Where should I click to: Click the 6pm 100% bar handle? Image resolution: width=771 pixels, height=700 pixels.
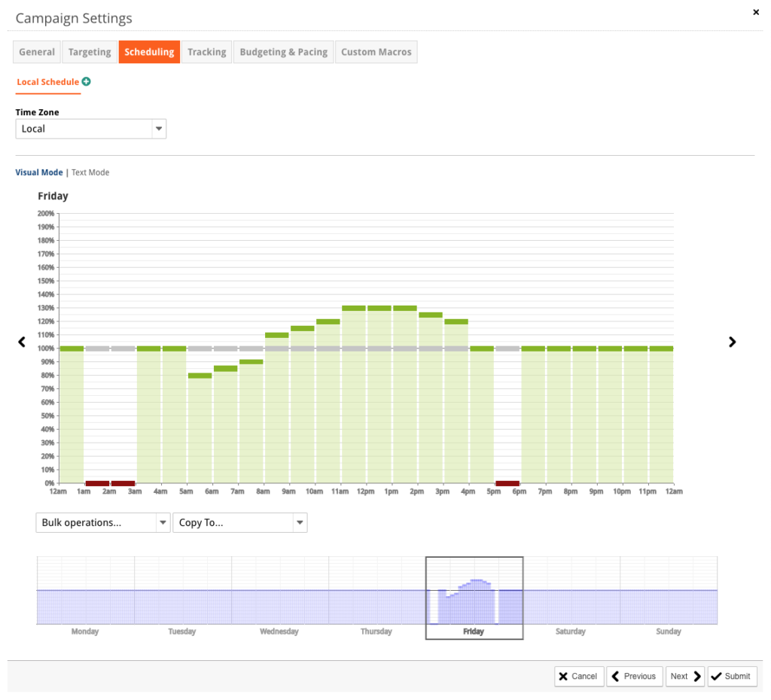(533, 348)
